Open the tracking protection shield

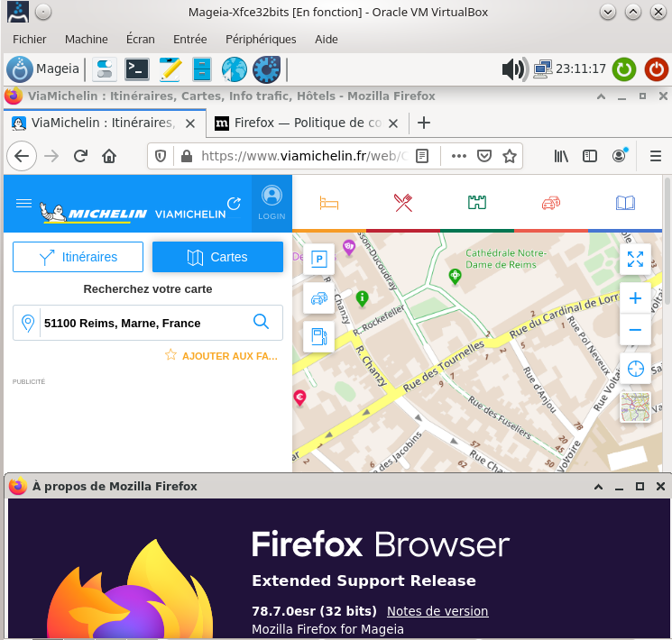(x=161, y=156)
